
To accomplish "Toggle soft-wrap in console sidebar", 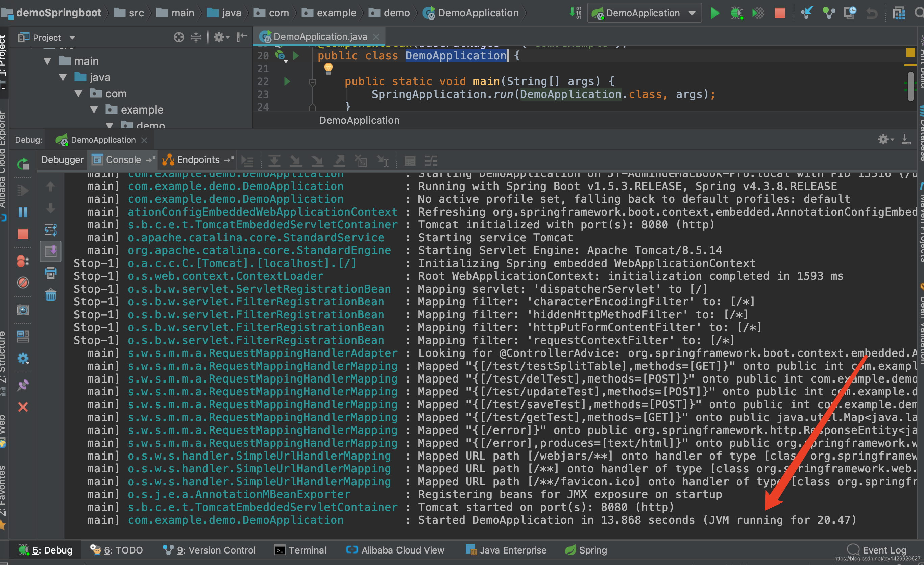I will [x=51, y=229].
